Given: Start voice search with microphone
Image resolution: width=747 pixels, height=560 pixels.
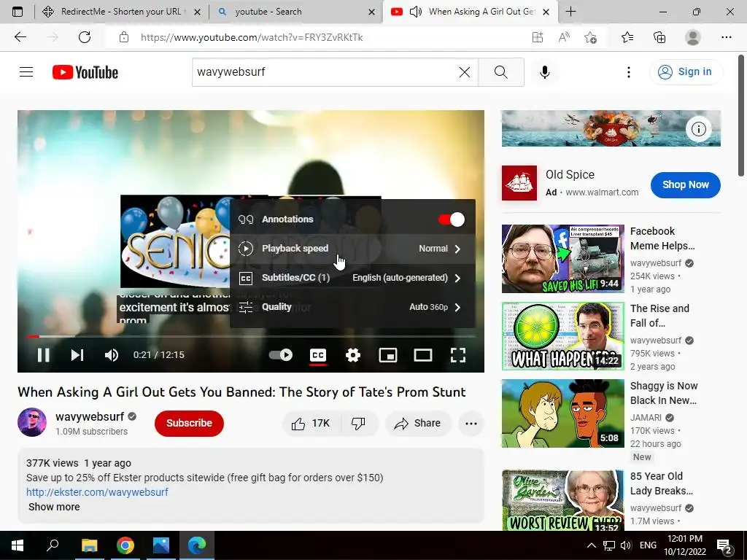Looking at the screenshot, I should tap(544, 72).
